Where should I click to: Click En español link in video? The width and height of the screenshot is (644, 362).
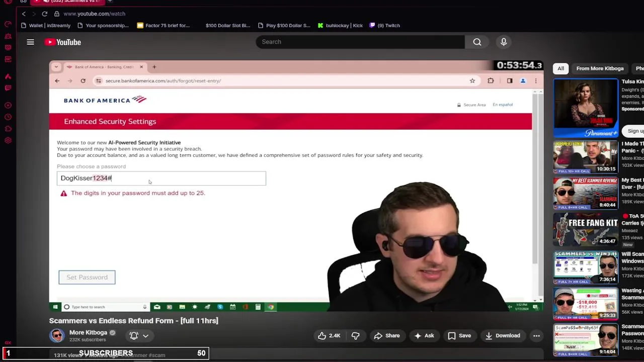pos(503,105)
